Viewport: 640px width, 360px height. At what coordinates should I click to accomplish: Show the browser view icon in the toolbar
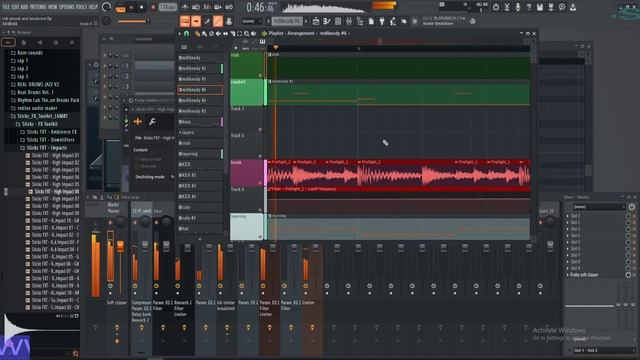tap(360, 21)
